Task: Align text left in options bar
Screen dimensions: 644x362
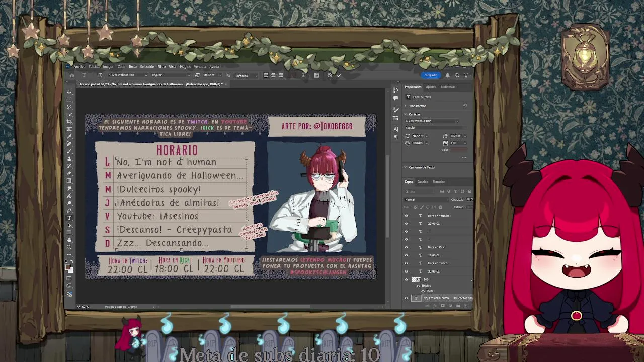Action: click(x=266, y=75)
